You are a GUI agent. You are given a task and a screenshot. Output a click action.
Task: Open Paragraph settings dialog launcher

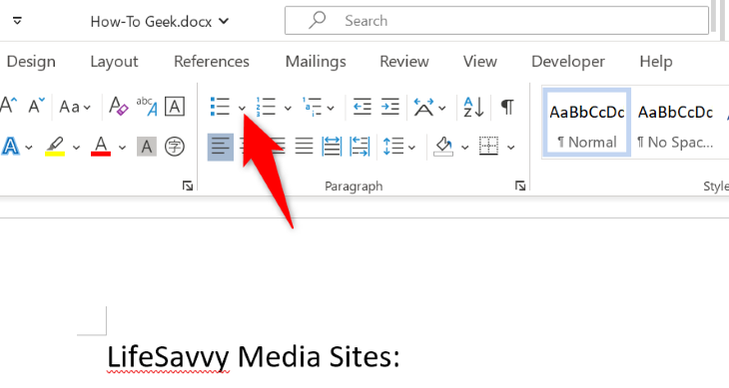pos(520,186)
